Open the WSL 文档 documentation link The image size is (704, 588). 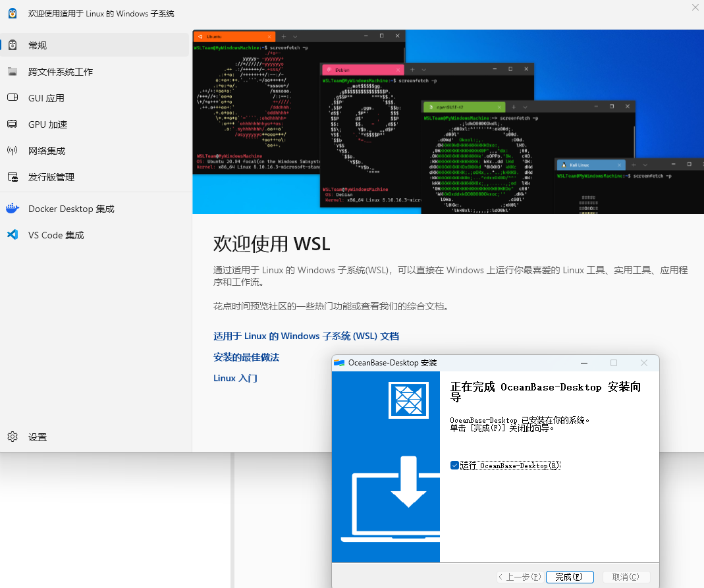pos(306,336)
